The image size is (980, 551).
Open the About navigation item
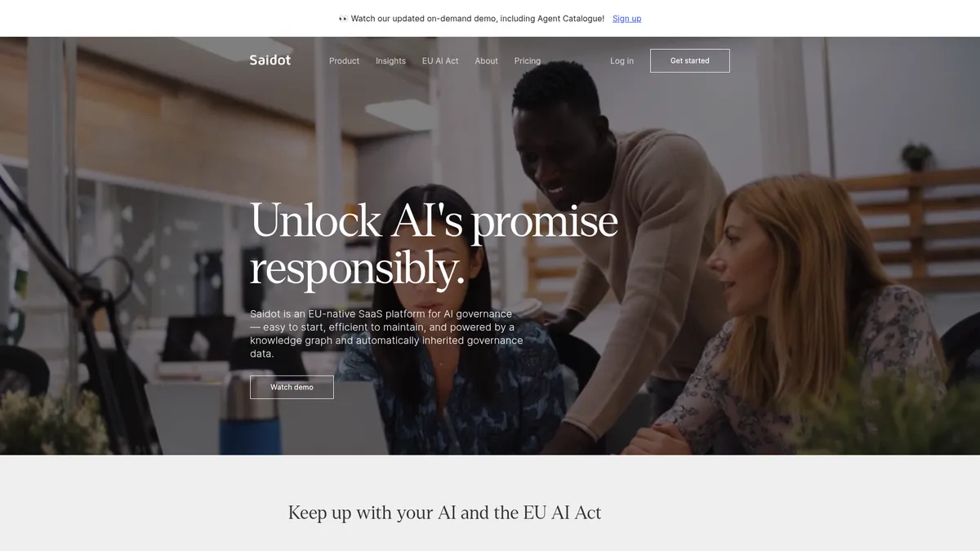(486, 61)
